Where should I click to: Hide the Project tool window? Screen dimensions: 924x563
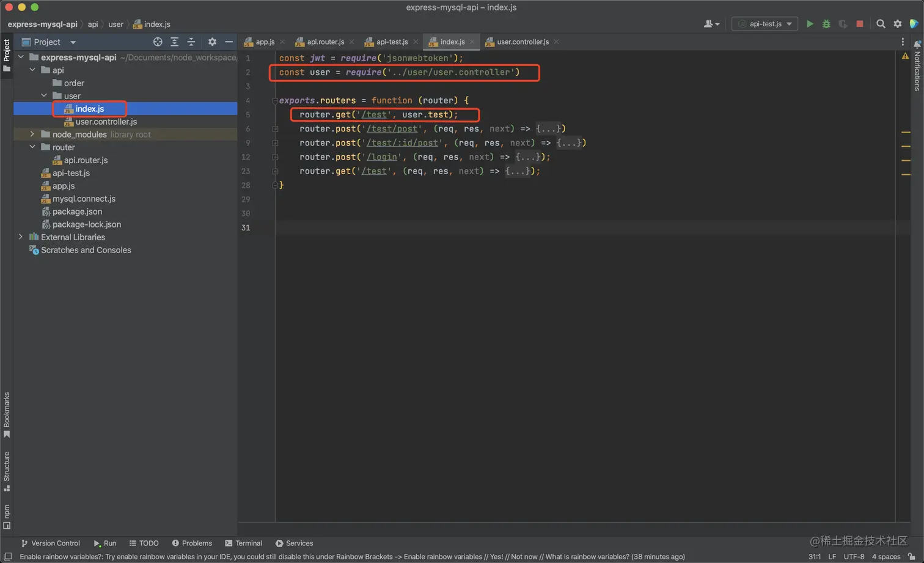[x=229, y=42]
